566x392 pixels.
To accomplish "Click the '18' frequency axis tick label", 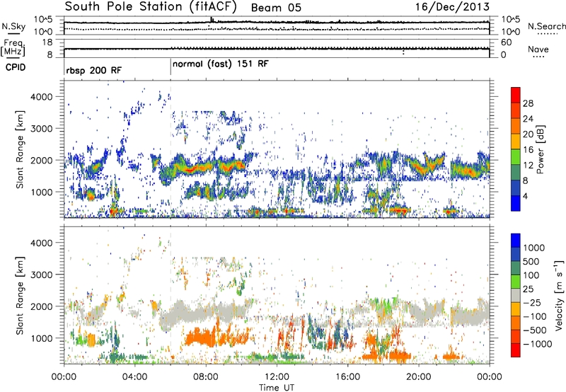I will tap(47, 42).
